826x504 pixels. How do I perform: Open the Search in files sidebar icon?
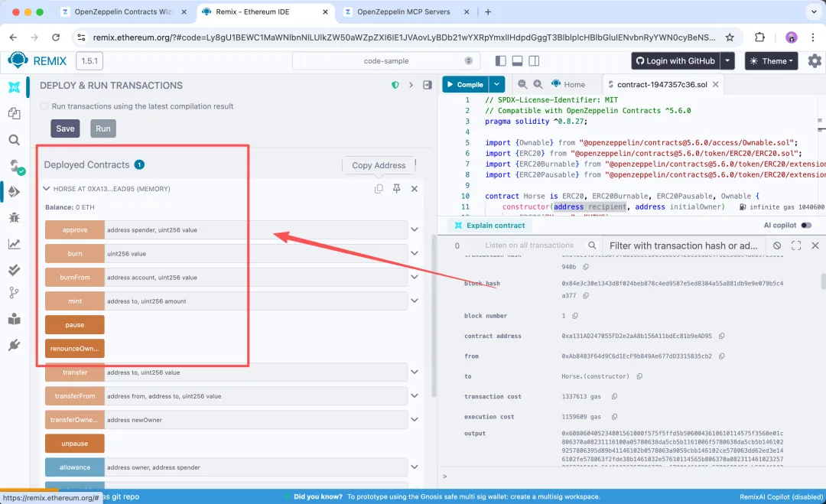tap(15, 139)
